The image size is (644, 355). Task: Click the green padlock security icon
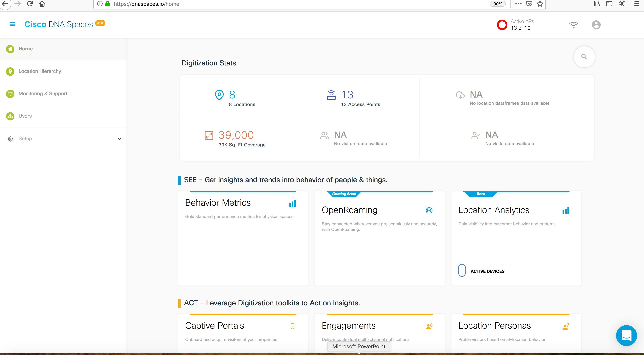pos(108,4)
